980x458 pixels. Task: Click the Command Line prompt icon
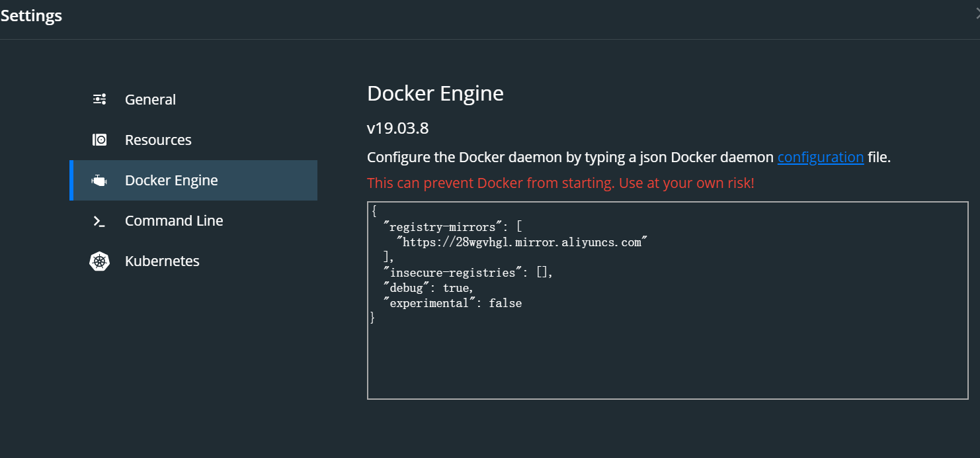pos(99,221)
